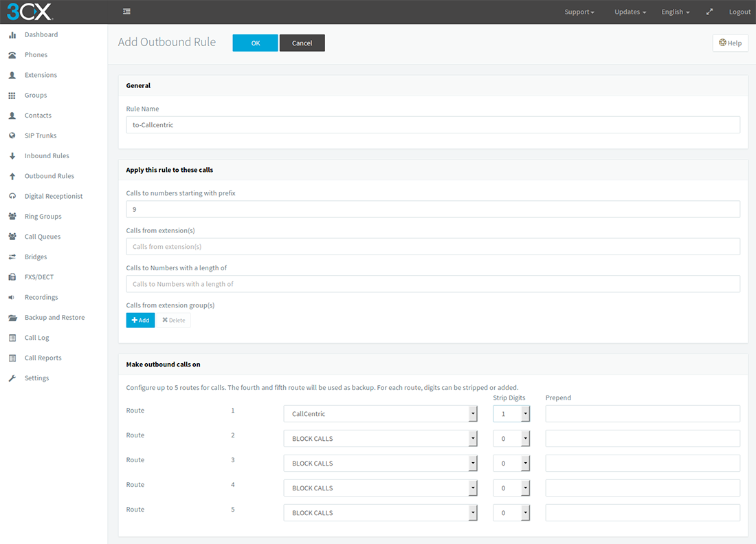Click the Recordings speaker icon
756x544 pixels.
click(12, 298)
